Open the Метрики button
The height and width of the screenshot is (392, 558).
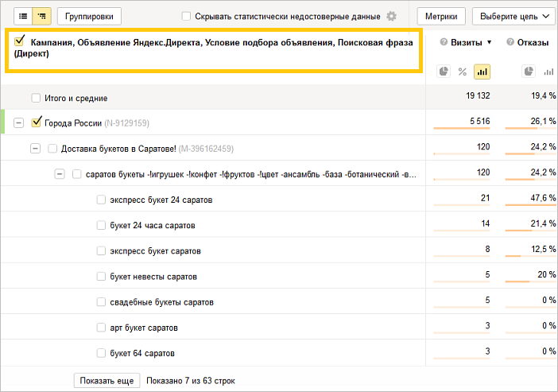(440, 16)
